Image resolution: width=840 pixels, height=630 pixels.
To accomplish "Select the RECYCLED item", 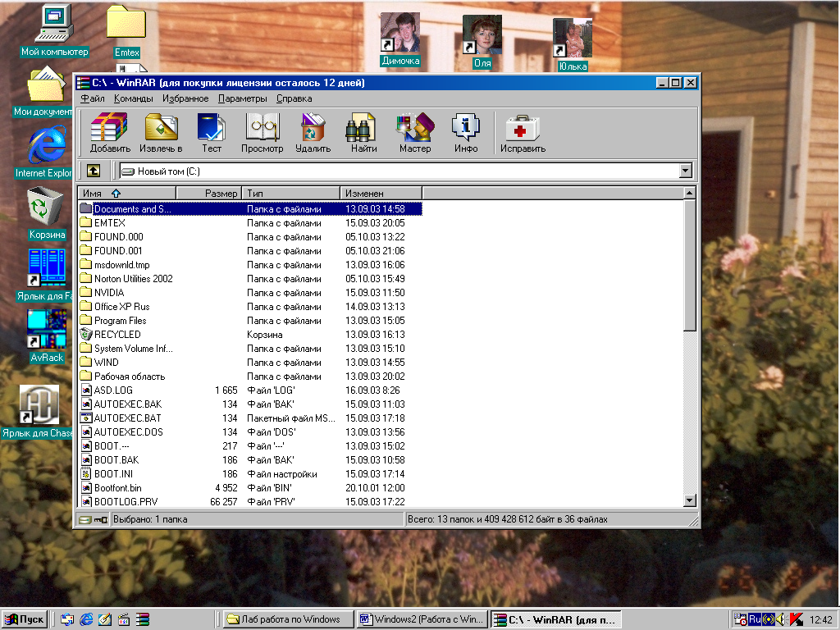I will coord(250,335).
